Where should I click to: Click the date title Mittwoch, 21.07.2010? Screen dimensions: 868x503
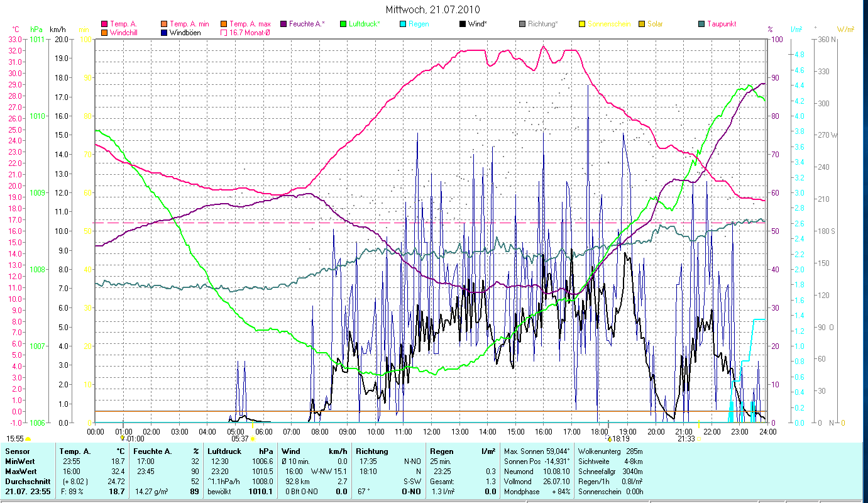click(433, 9)
